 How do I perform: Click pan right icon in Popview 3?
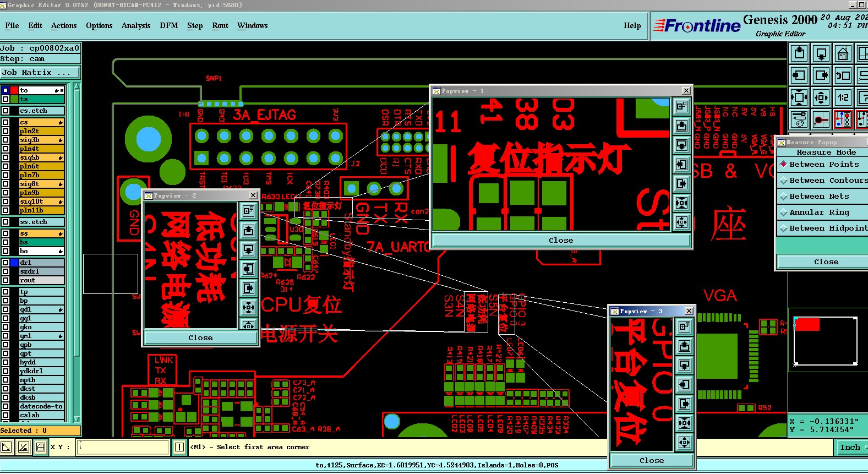pyautogui.click(x=684, y=404)
